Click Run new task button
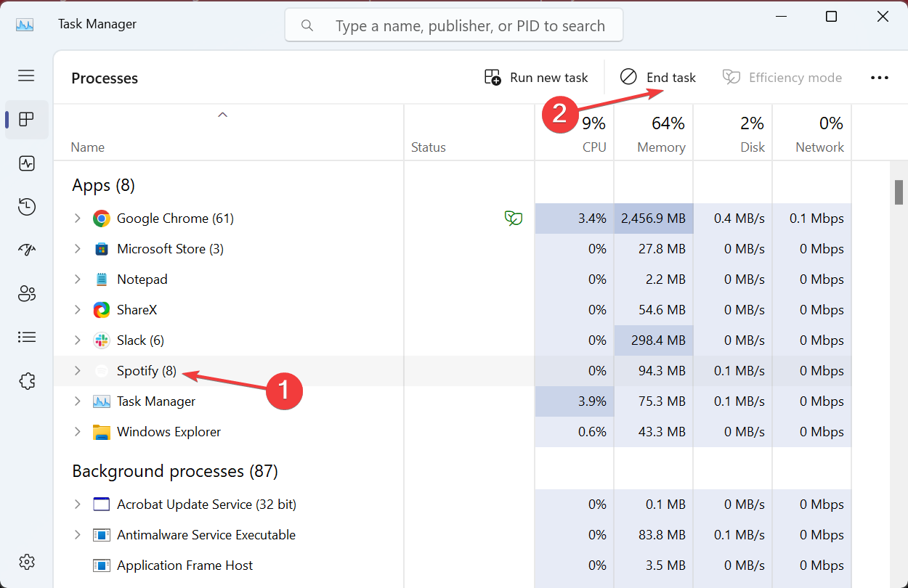The image size is (908, 588). click(536, 78)
